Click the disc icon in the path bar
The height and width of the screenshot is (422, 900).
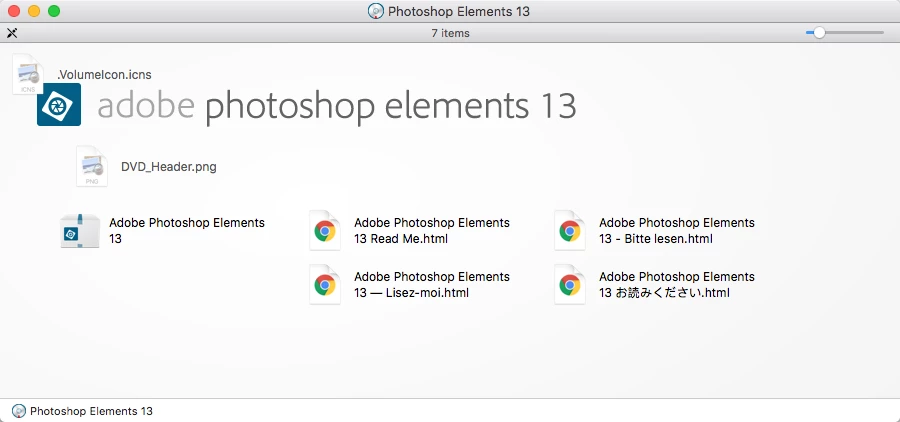click(x=19, y=411)
